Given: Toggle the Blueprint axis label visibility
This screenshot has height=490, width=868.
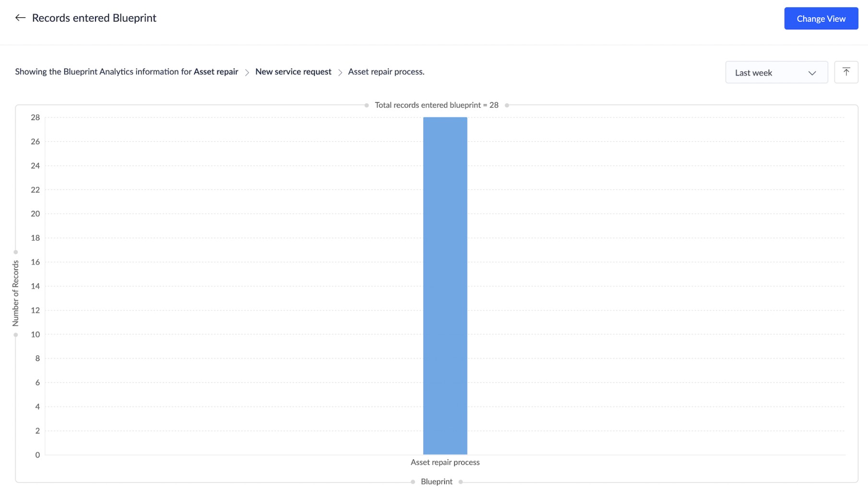Looking at the screenshot, I should tap(436, 481).
